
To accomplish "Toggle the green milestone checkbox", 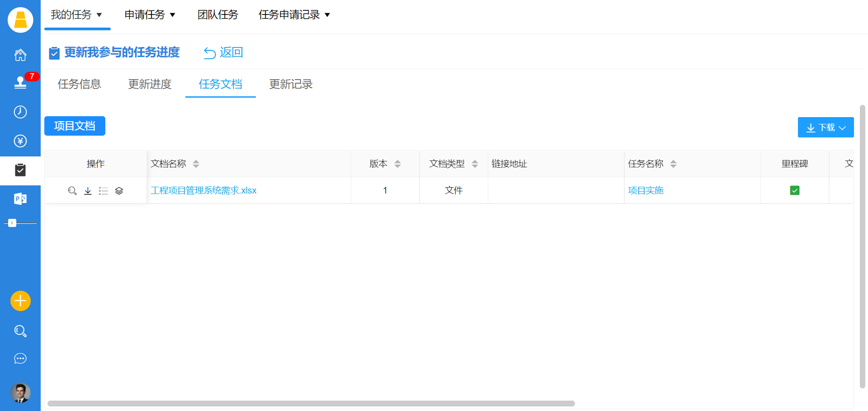I will (794, 190).
